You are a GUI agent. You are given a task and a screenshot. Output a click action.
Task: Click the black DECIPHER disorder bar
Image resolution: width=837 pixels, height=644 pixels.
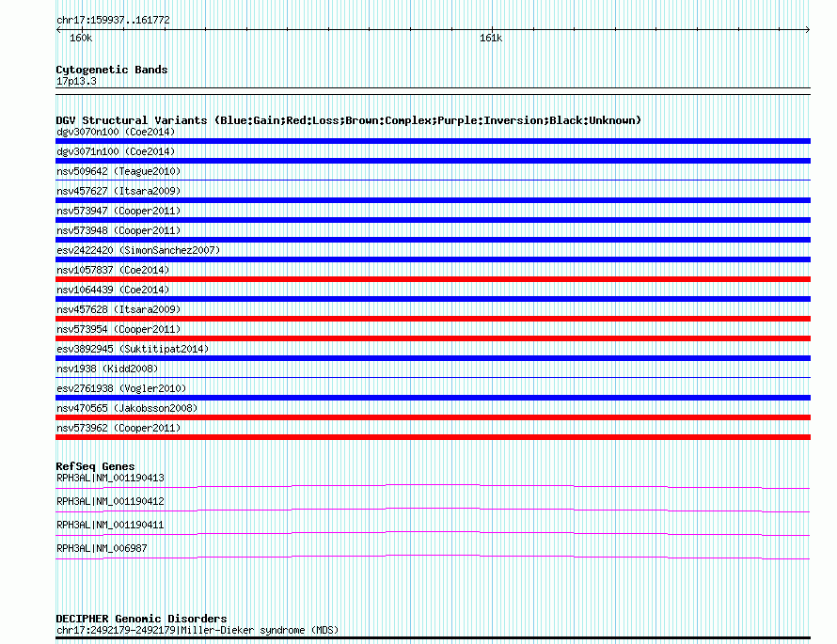click(x=433, y=637)
